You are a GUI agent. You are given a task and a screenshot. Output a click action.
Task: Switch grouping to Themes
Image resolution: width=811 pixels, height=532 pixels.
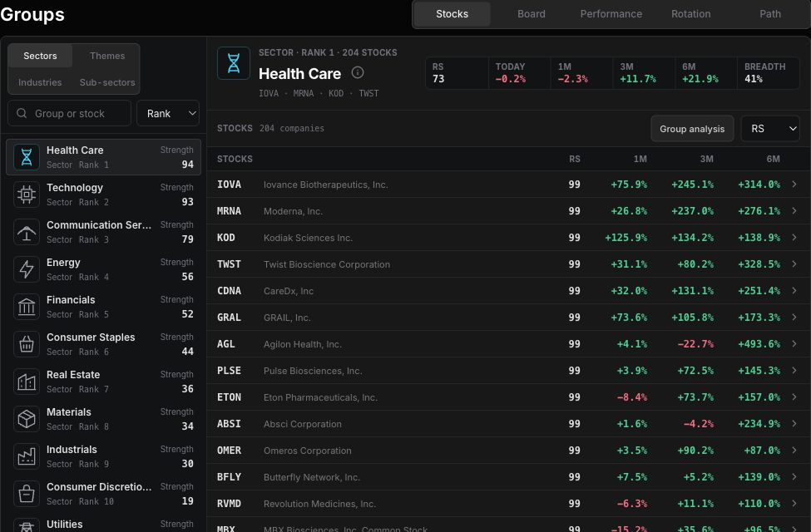click(107, 56)
